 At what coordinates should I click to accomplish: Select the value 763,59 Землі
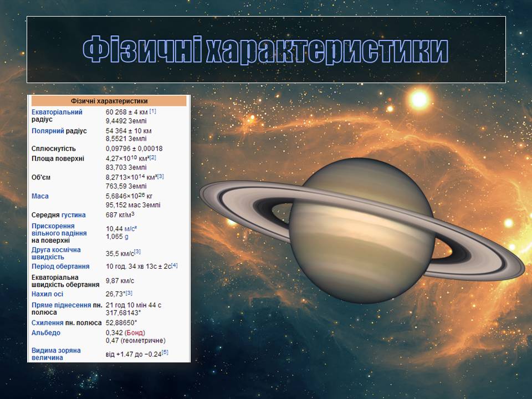coord(126,186)
